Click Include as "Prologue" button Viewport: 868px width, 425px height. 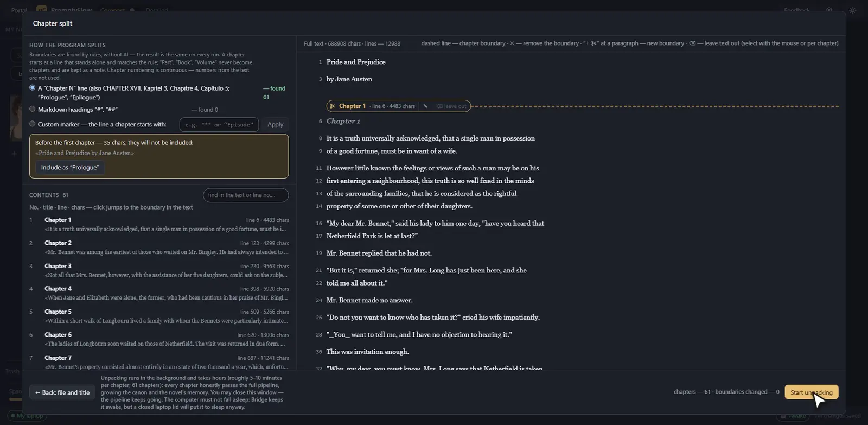(x=70, y=168)
